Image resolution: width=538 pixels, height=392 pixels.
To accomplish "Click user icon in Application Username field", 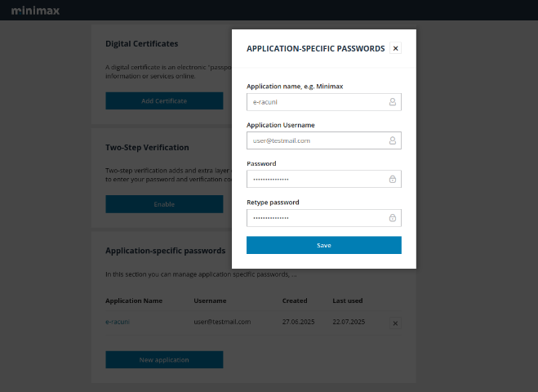I will click(x=392, y=140).
